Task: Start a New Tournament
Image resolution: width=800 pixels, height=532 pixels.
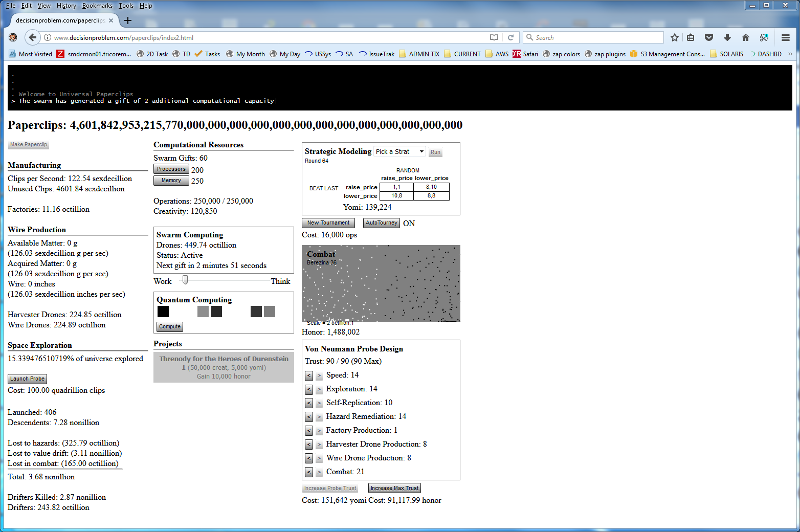Action: coord(328,223)
